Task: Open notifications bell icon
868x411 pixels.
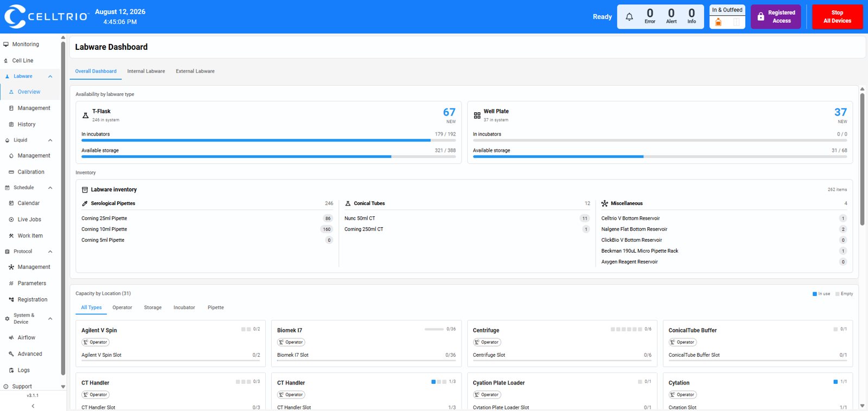Action: coord(629,17)
